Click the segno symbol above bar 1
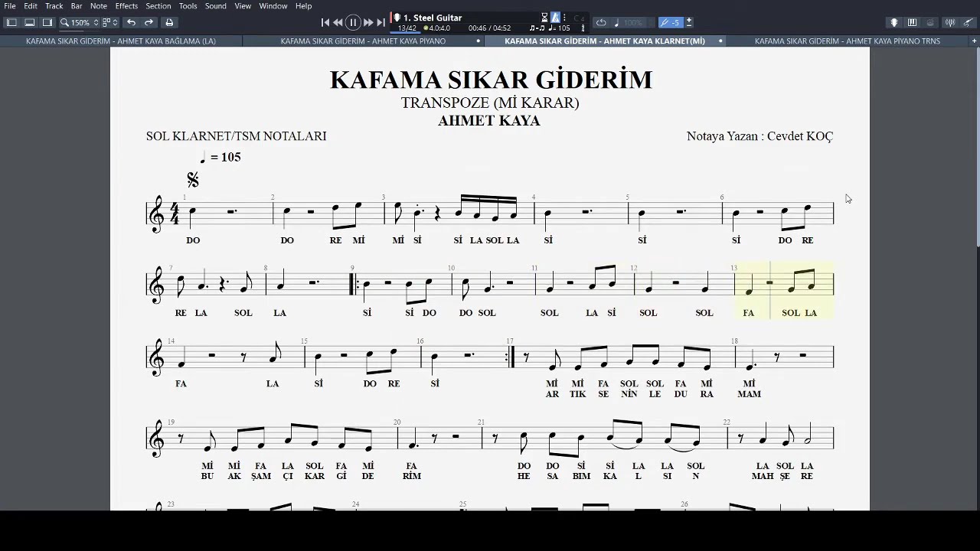980x551 pixels. tap(193, 180)
